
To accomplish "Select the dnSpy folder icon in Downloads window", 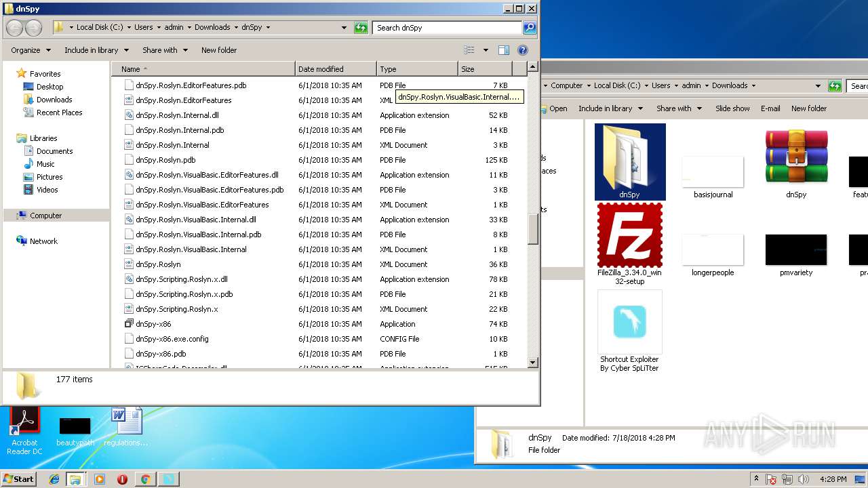I will (x=629, y=161).
